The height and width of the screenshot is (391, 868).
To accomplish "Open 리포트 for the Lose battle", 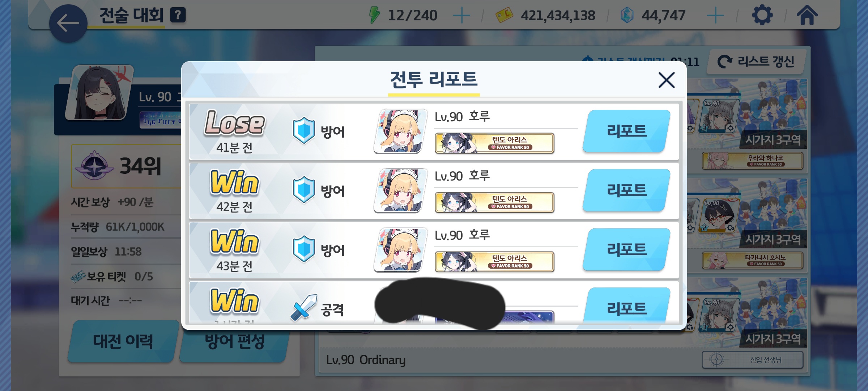I will tap(627, 131).
